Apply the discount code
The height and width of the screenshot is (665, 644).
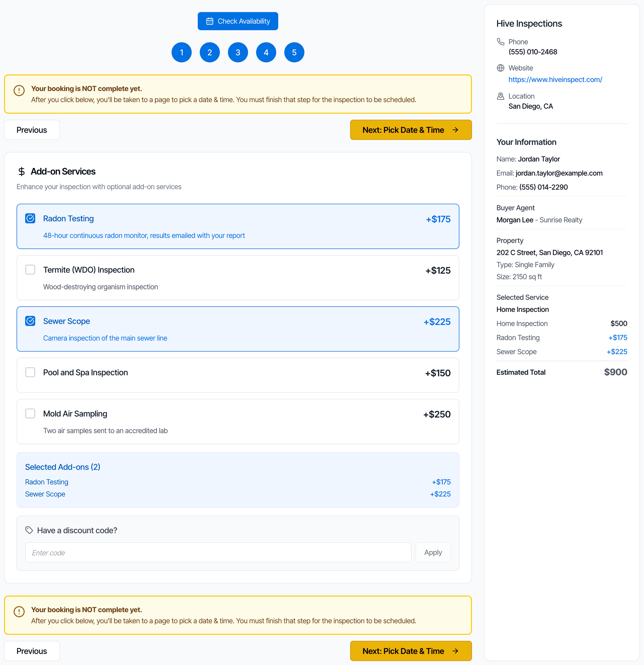point(433,552)
